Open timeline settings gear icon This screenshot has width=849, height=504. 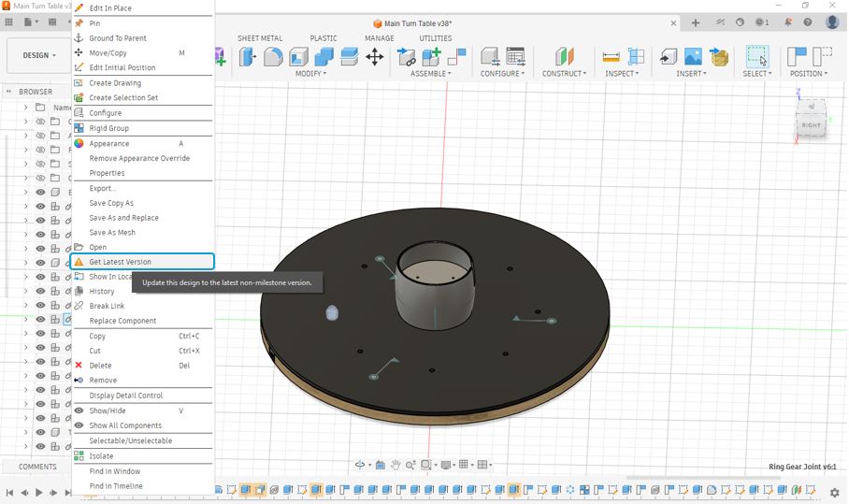[x=835, y=493]
